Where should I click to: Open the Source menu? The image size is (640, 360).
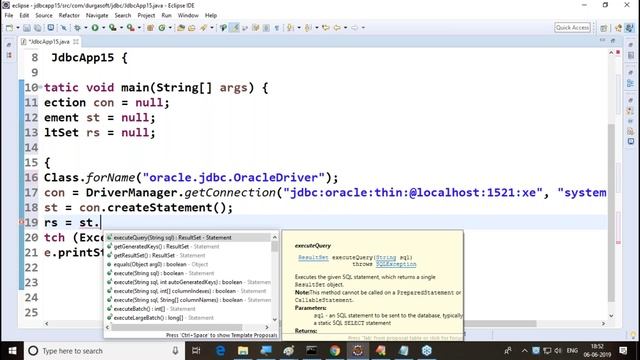44,15
